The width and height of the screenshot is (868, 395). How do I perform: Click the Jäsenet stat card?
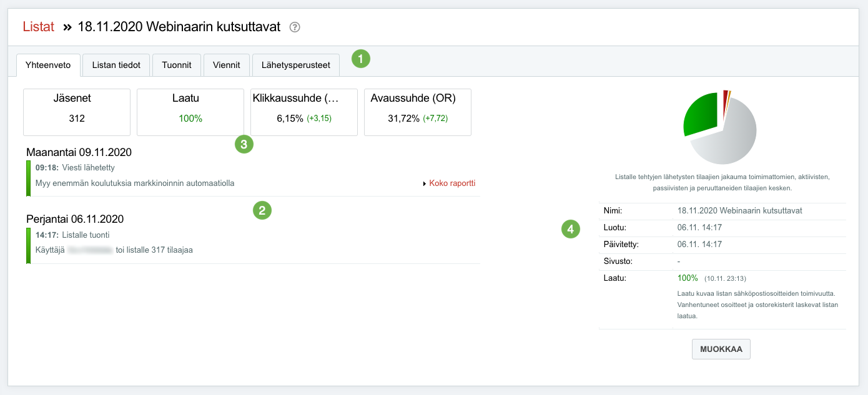(77, 112)
